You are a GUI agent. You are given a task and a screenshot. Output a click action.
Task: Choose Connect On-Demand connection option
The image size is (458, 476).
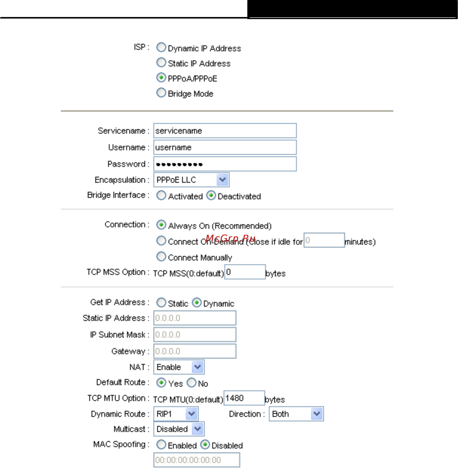click(x=161, y=241)
